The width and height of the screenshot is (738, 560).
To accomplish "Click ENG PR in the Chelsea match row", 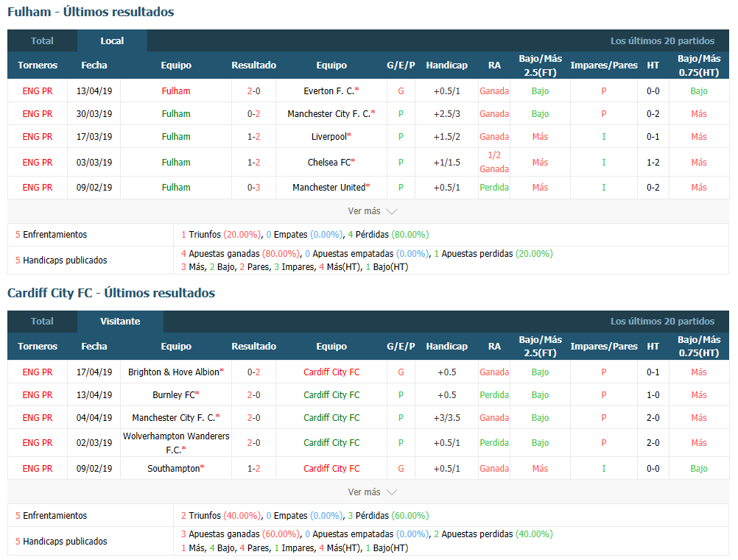I will [38, 162].
